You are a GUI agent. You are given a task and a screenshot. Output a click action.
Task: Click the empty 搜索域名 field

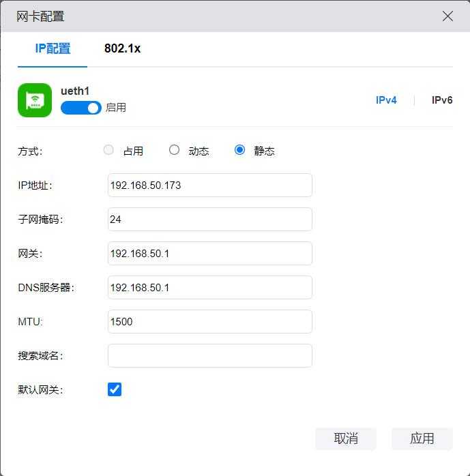tap(209, 356)
